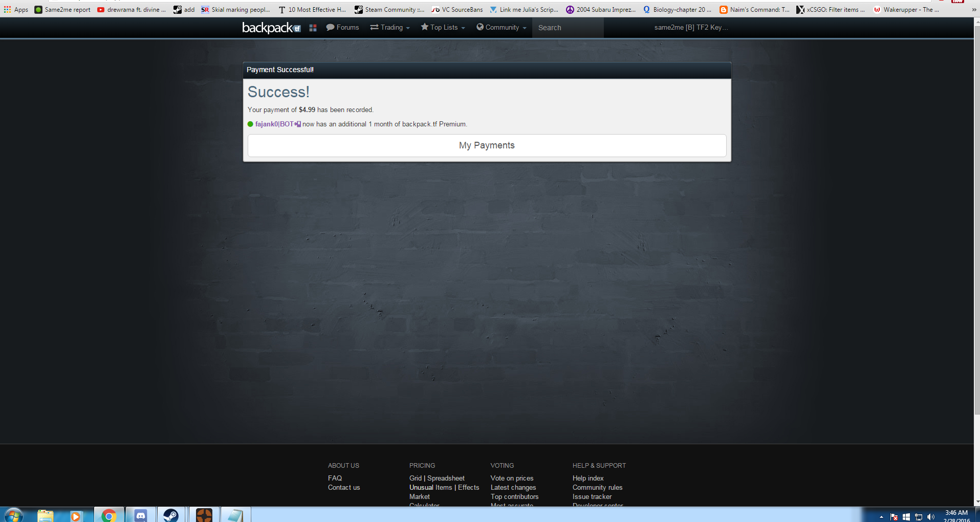Screen dimensions: 980x522
Task: Focus the Search input field
Action: (x=568, y=28)
